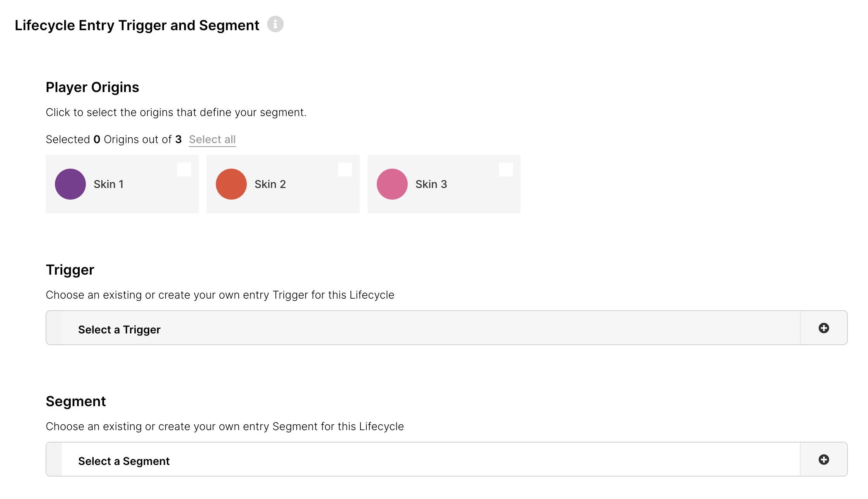Click the info icon beside the Lifecycle title

coord(275,24)
